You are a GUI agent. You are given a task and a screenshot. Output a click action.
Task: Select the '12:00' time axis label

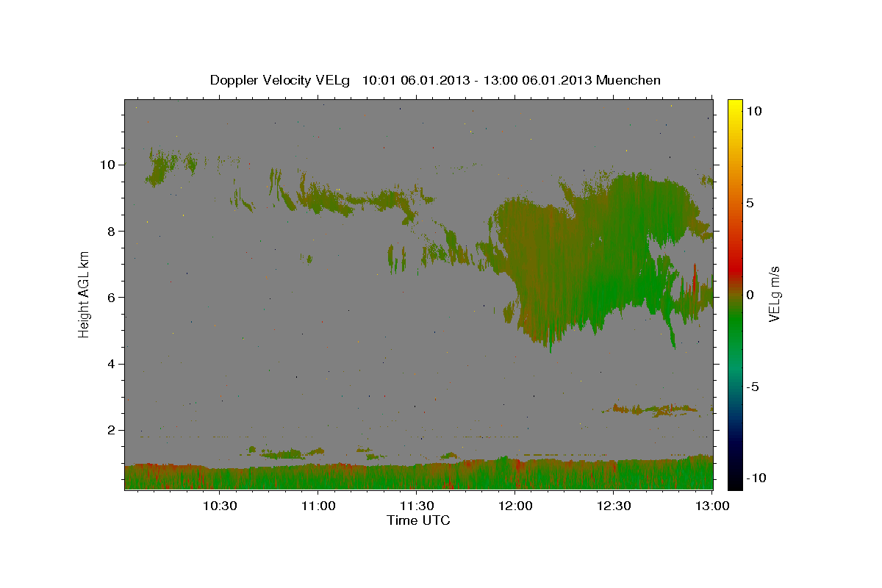pos(514,506)
